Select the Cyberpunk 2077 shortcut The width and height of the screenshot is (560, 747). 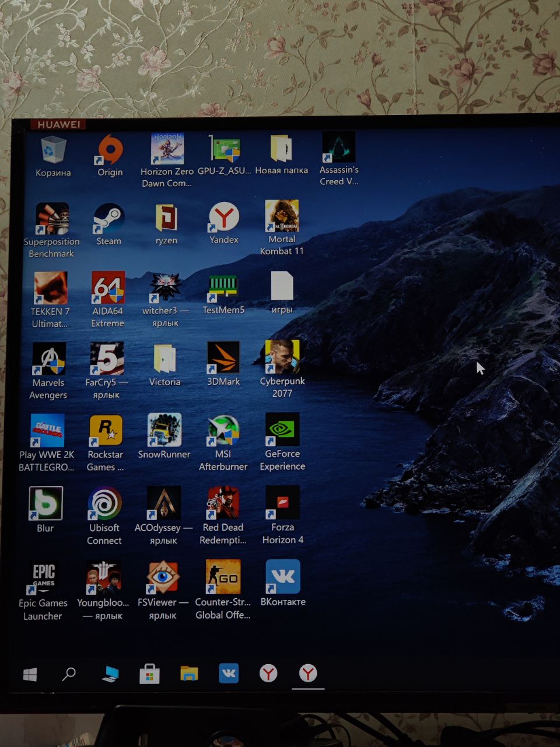coord(282,357)
